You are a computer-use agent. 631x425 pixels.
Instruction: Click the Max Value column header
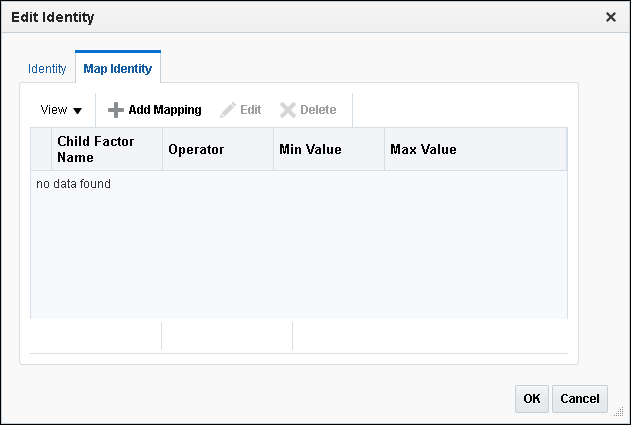click(423, 150)
